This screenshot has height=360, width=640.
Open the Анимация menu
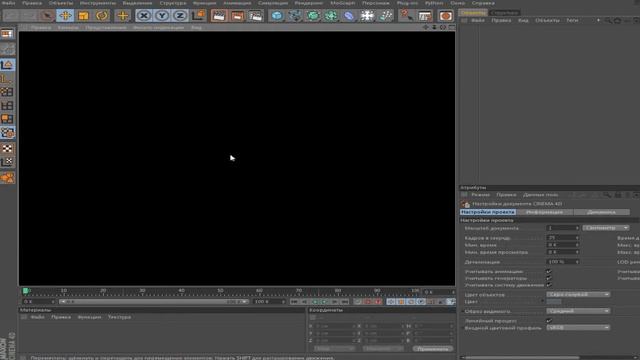[237, 3]
